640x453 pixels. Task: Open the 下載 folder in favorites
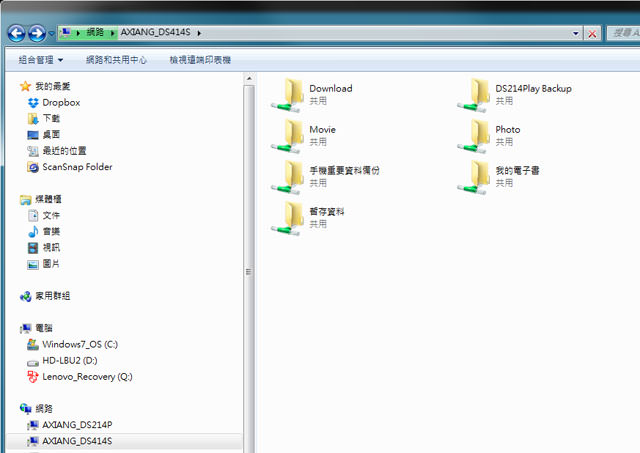[51, 118]
